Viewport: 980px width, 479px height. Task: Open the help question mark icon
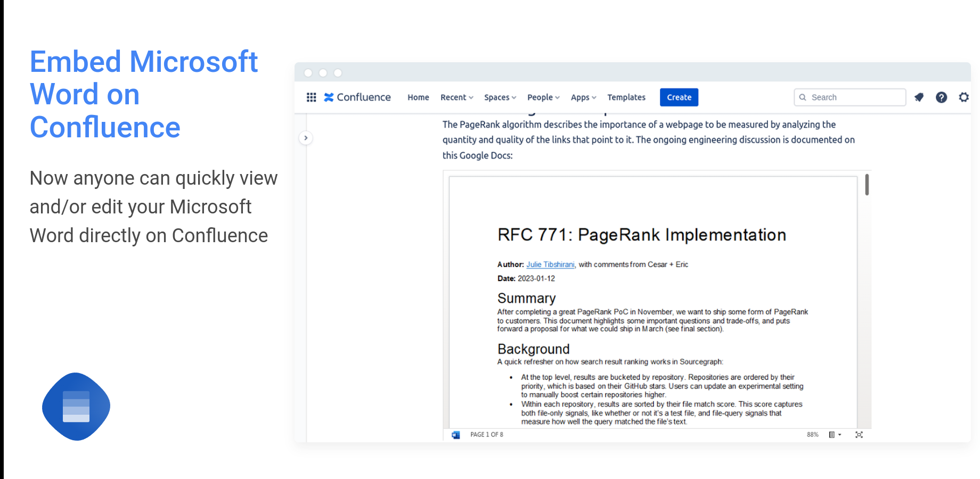click(x=942, y=97)
